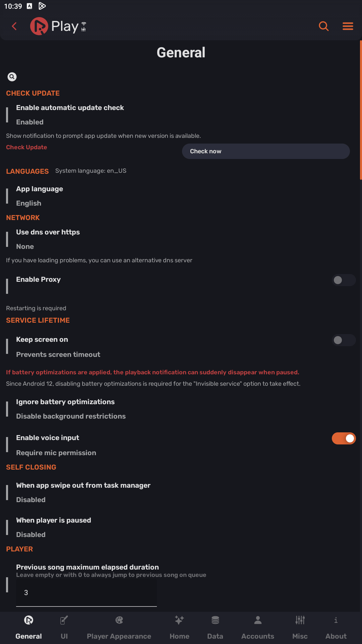Open search via magnifier icon in top bar
362x644 pixels.
(323, 26)
